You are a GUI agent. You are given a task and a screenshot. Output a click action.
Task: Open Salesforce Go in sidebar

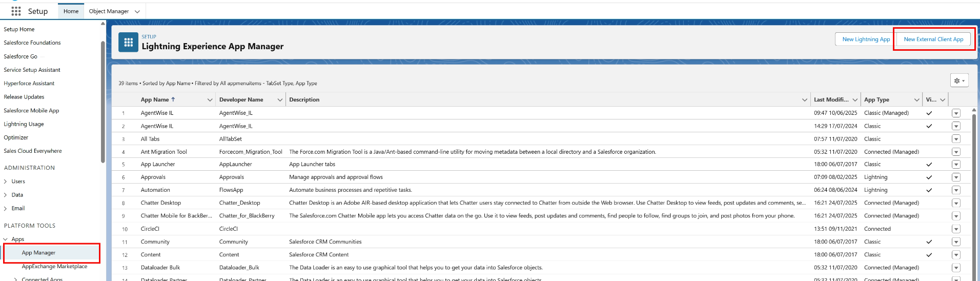(21, 56)
